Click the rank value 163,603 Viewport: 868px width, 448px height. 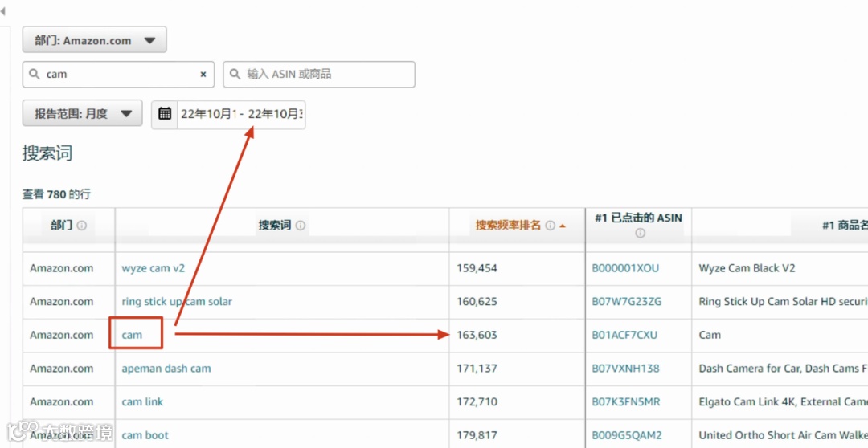(477, 335)
